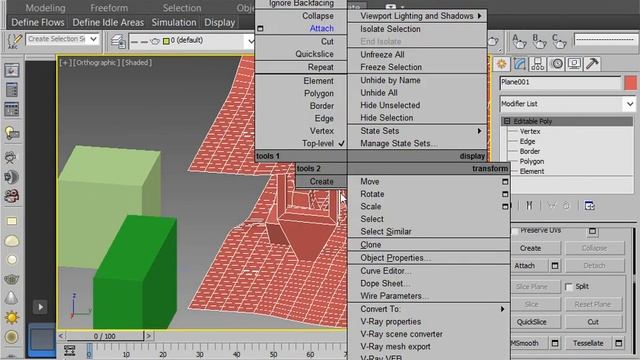Image resolution: width=640 pixels, height=360 pixels.
Task: Open the layer manager icon
Action: 118,41
